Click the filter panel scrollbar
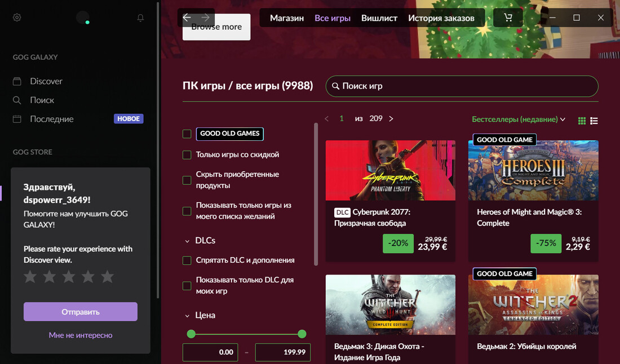Image resolution: width=620 pixels, height=364 pixels. click(x=316, y=194)
